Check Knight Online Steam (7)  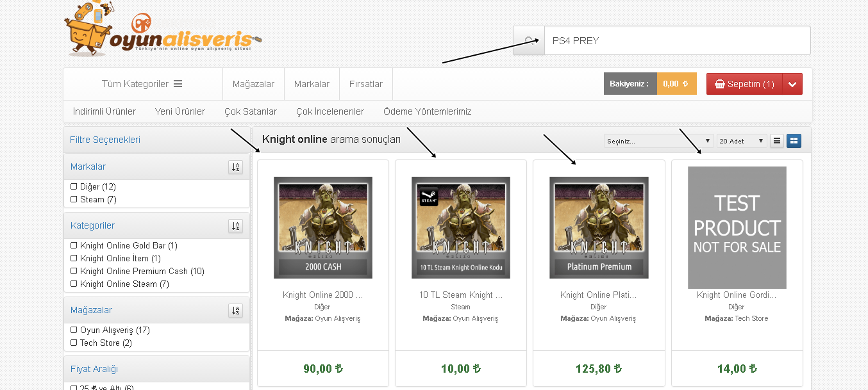(74, 284)
